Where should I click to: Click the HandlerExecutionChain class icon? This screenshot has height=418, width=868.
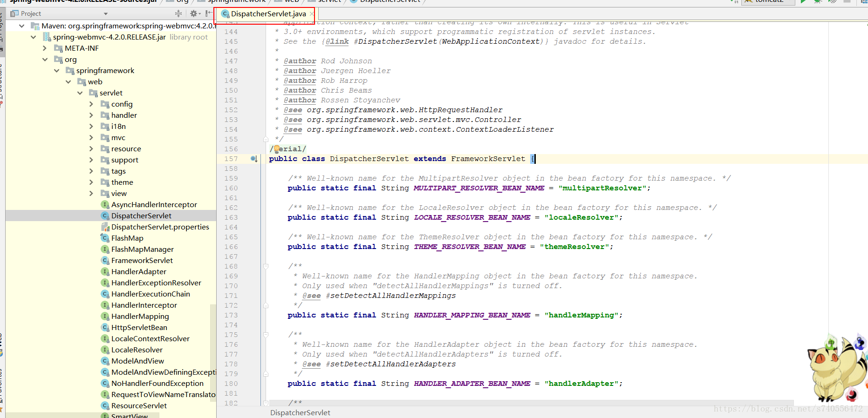[105, 294]
